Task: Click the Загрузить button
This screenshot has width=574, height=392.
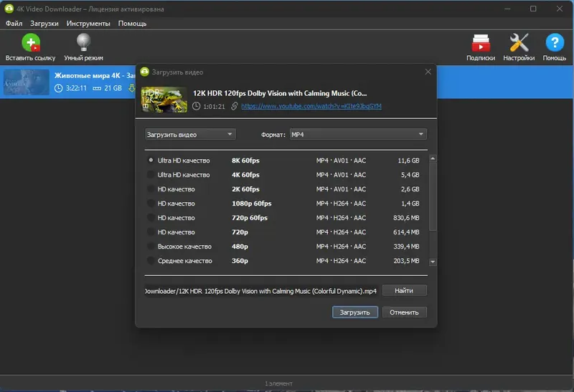Action: [x=354, y=312]
